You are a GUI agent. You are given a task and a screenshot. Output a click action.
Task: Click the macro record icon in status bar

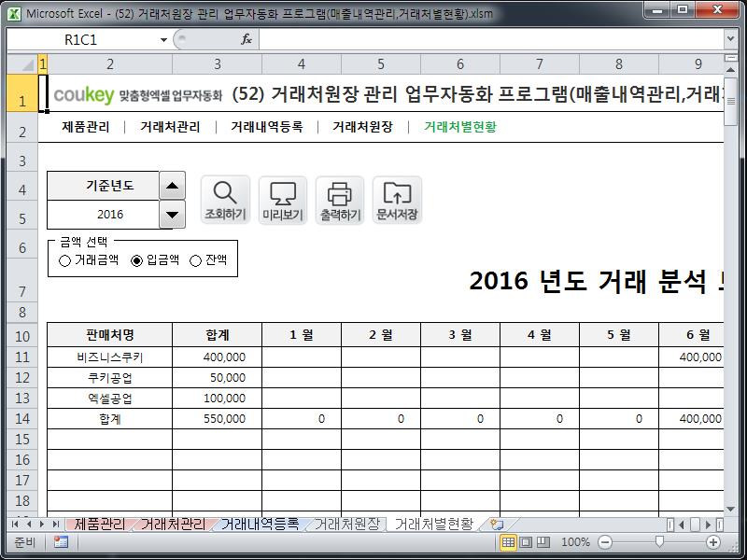point(61,542)
